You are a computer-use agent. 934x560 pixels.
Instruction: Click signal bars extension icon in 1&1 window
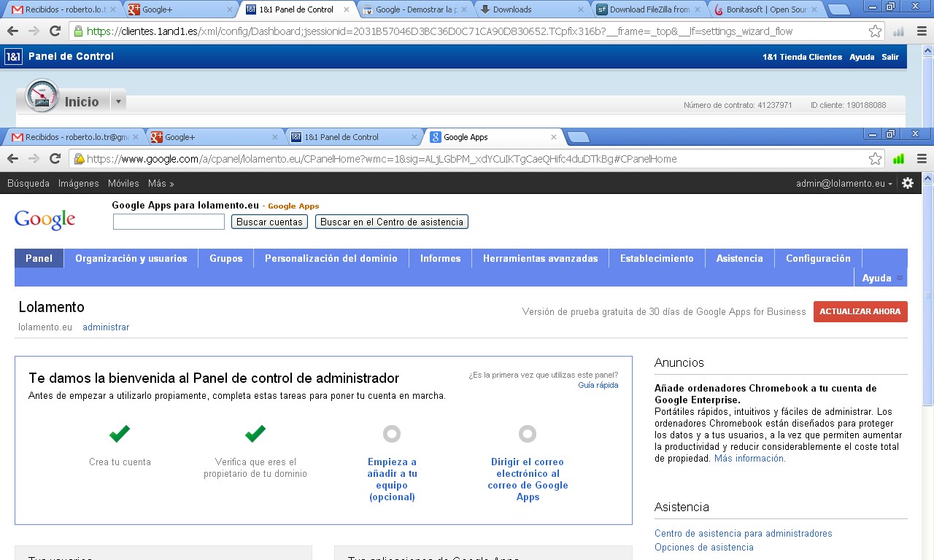pyautogui.click(x=899, y=31)
